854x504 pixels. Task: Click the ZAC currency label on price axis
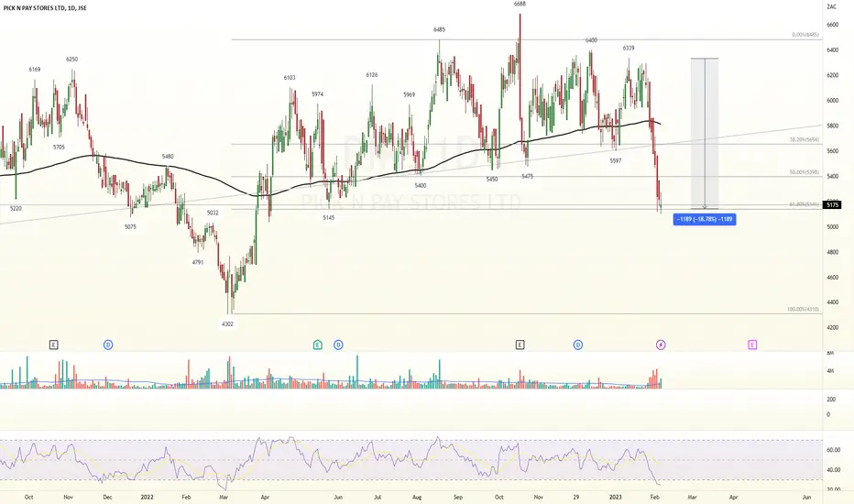[x=832, y=6]
